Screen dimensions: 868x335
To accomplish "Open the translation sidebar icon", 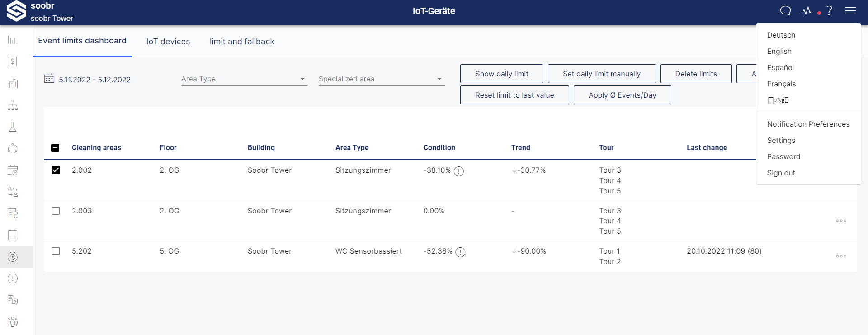I will [13, 300].
